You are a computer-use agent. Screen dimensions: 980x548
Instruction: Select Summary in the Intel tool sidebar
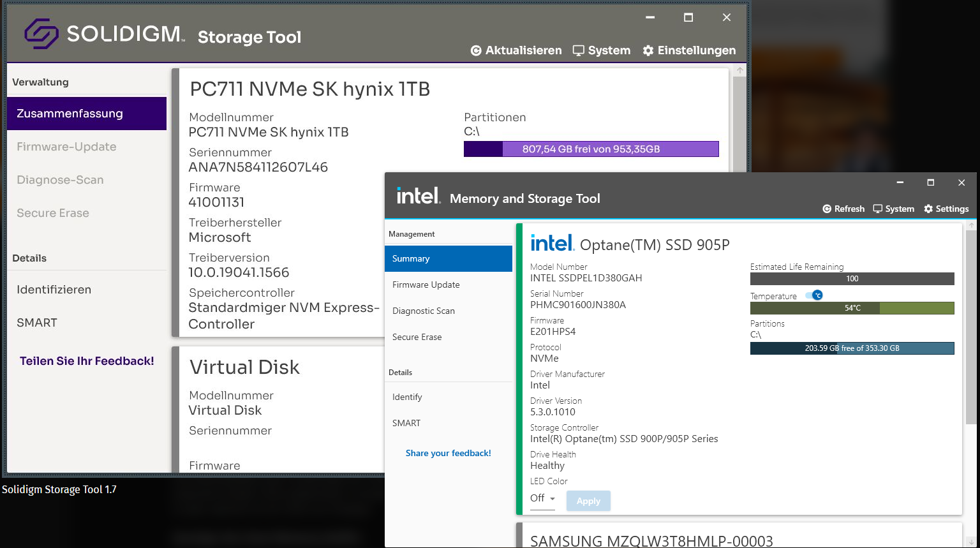click(449, 258)
